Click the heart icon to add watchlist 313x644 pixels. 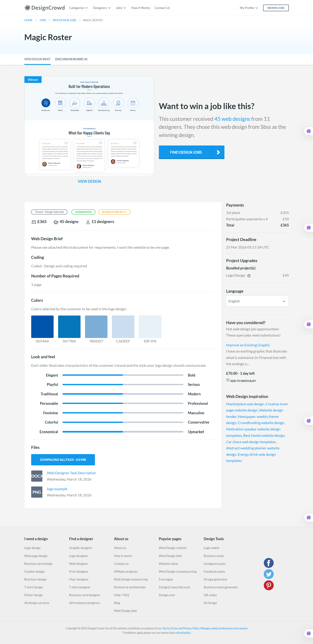click(228, 380)
